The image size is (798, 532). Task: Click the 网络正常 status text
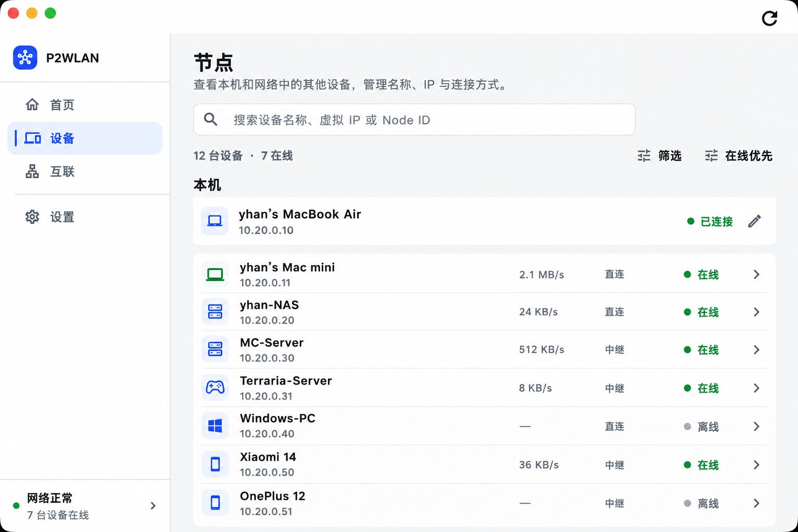tap(50, 498)
